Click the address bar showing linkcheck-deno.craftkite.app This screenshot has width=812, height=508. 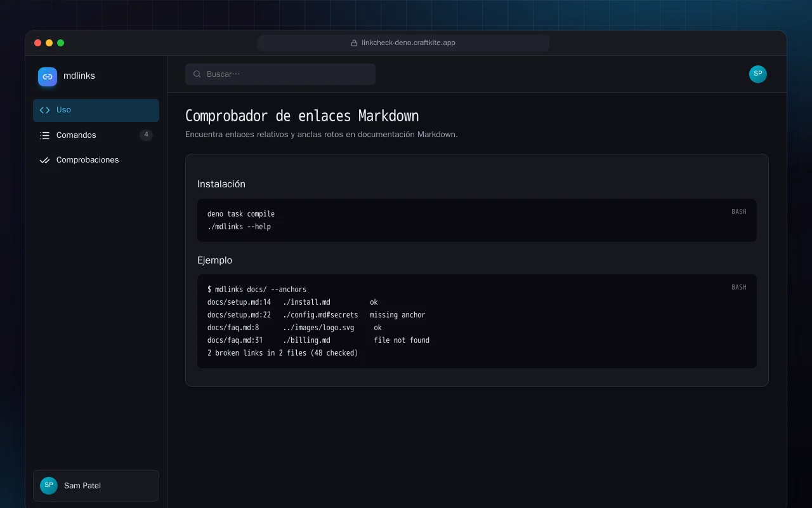click(x=403, y=43)
